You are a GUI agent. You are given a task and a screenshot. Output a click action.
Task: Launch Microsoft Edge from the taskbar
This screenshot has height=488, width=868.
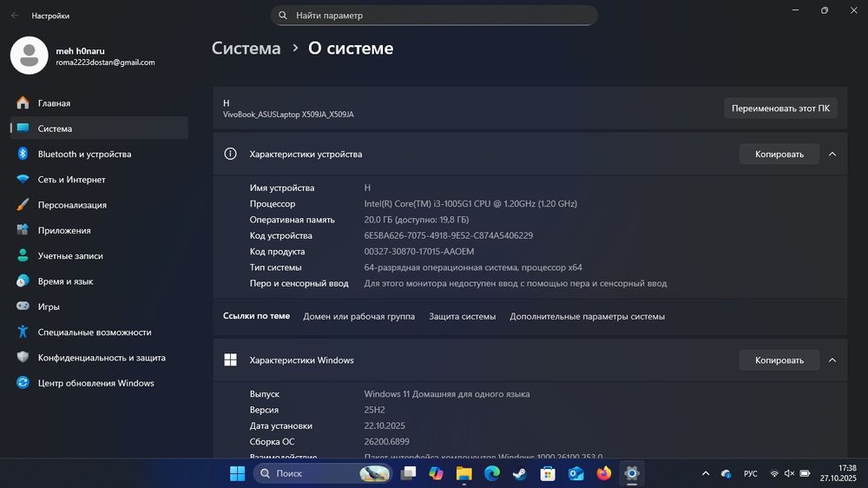coord(492,473)
